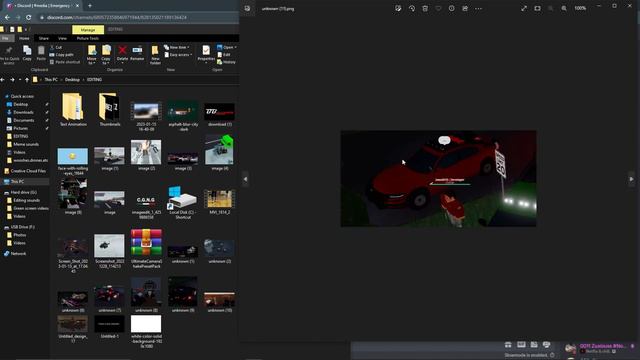The width and height of the screenshot is (640, 360).
Task: Enter full screen view in Photos
Action: pos(524,8)
